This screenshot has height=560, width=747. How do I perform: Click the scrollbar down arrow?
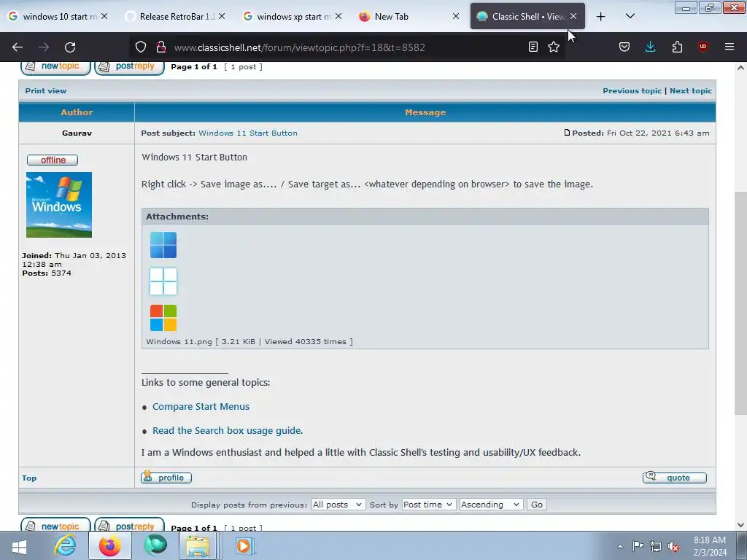click(x=740, y=525)
